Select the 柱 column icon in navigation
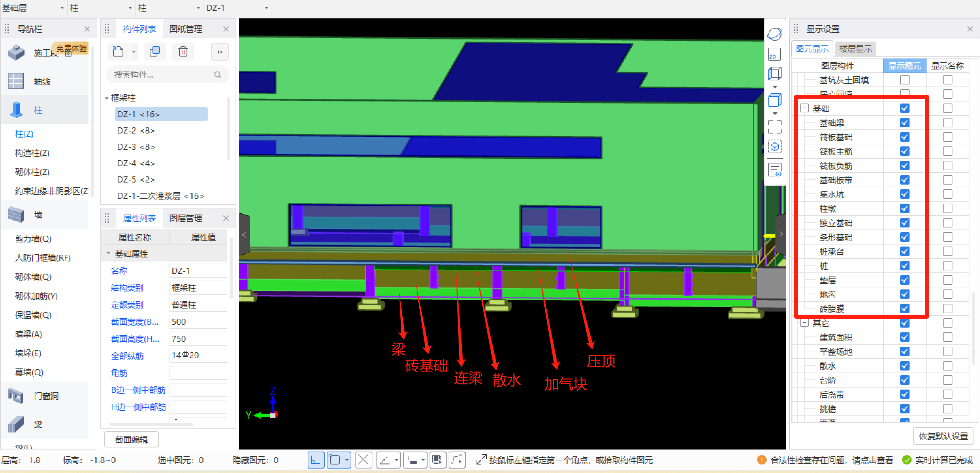Viewport: 980px width, 473px height. (x=16, y=110)
